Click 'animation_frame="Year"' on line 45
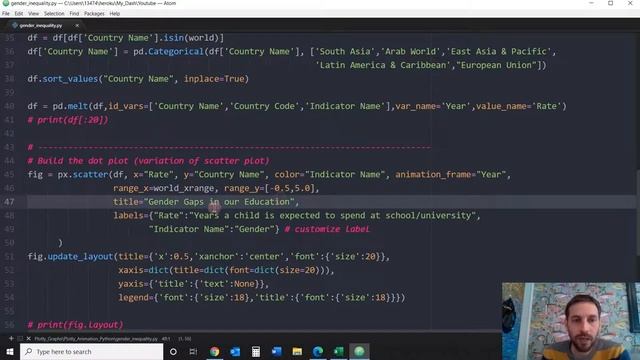 click(451, 174)
